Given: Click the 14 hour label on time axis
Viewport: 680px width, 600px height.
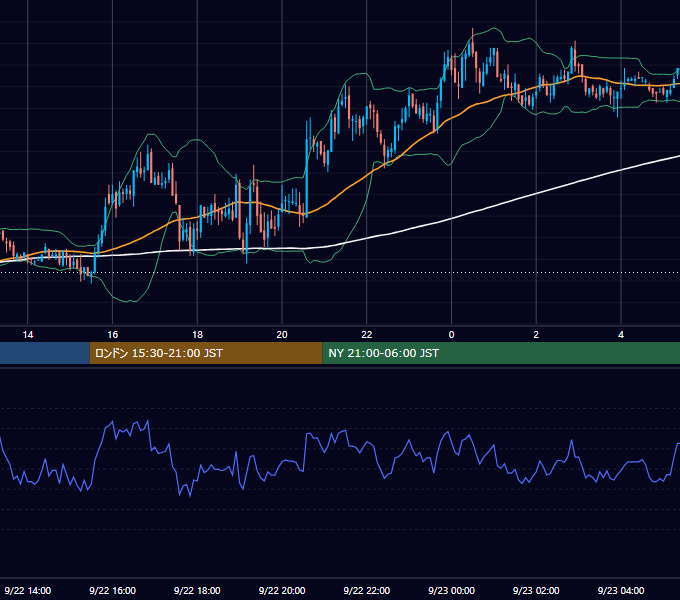Looking at the screenshot, I should tap(28, 335).
